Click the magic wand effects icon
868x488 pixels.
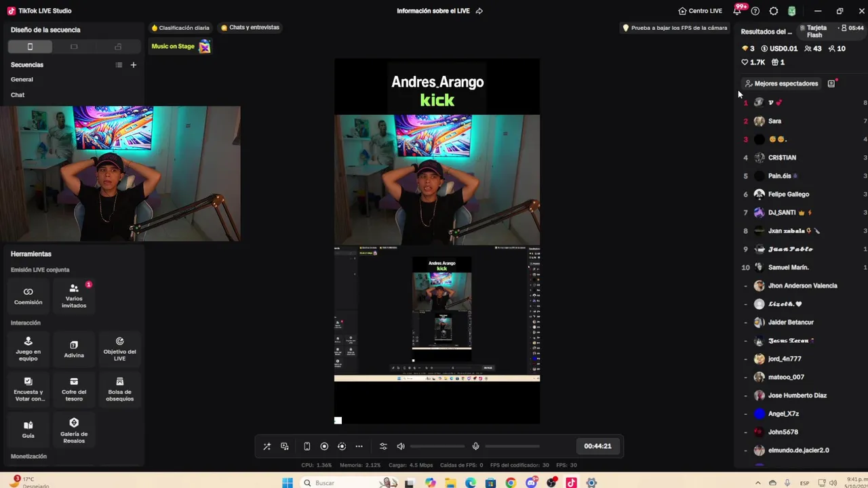pos(267,446)
